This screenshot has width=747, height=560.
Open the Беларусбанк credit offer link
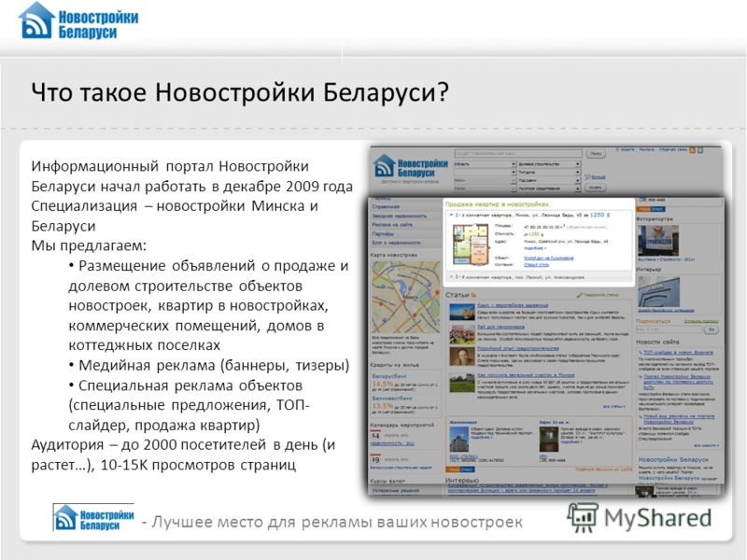tap(389, 376)
